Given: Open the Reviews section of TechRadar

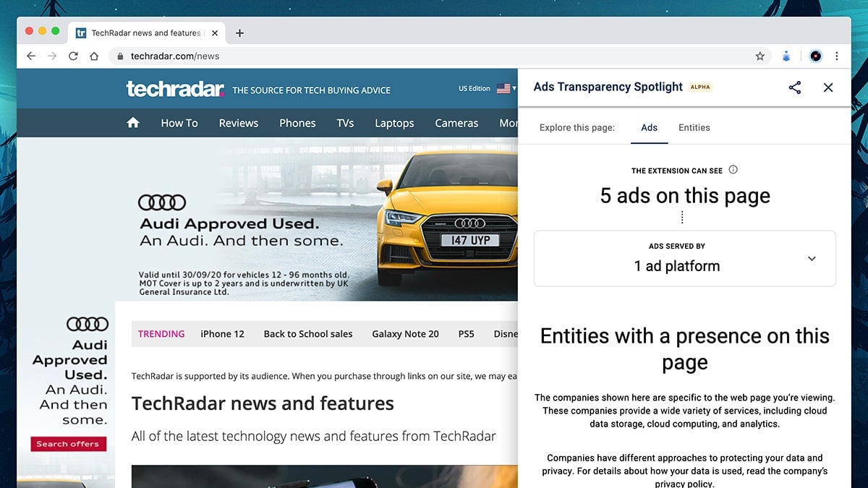Looking at the screenshot, I should point(238,123).
